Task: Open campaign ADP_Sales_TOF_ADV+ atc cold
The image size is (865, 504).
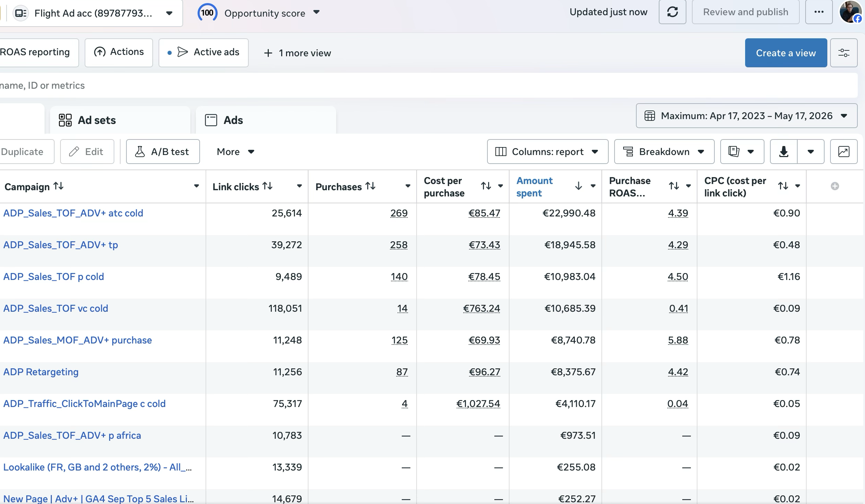Action: (x=73, y=213)
